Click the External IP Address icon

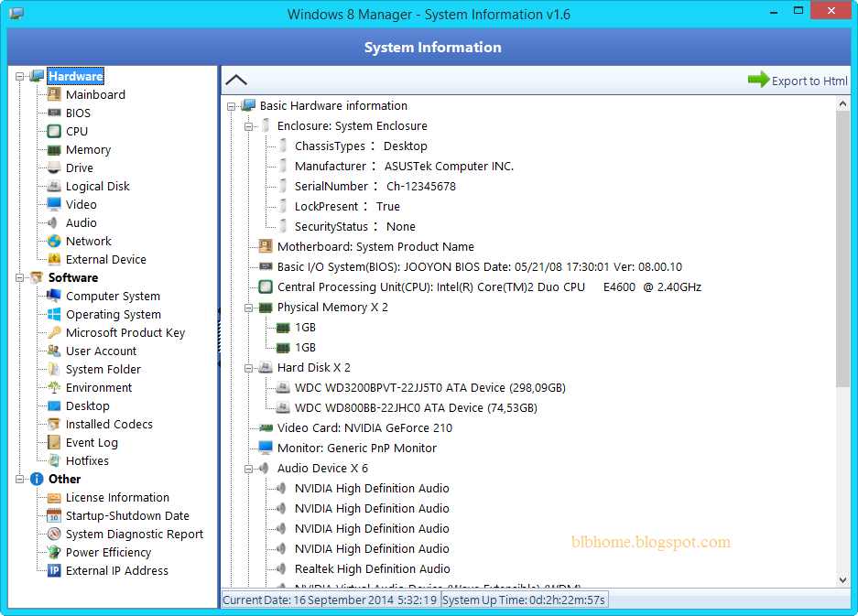(x=54, y=570)
